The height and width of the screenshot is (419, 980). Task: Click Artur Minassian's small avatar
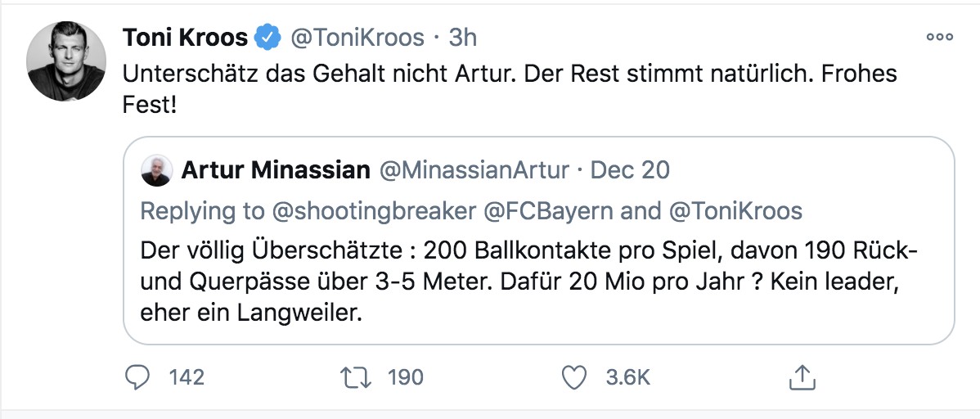pyautogui.click(x=158, y=169)
